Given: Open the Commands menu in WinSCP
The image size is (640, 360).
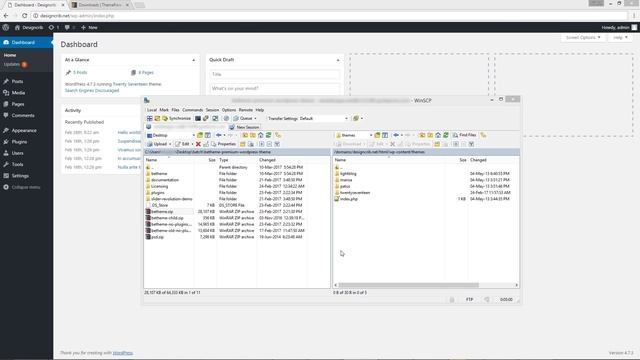Looking at the screenshot, I should coord(192,110).
